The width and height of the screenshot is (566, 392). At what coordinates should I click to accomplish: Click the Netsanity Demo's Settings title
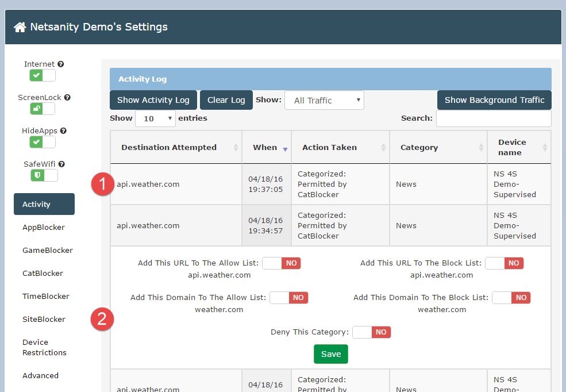click(x=99, y=27)
